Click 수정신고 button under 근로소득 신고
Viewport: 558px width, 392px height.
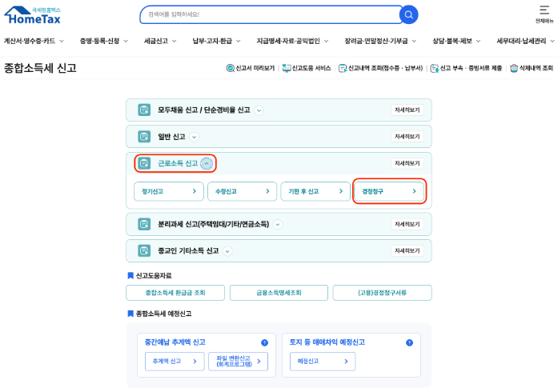tap(242, 191)
